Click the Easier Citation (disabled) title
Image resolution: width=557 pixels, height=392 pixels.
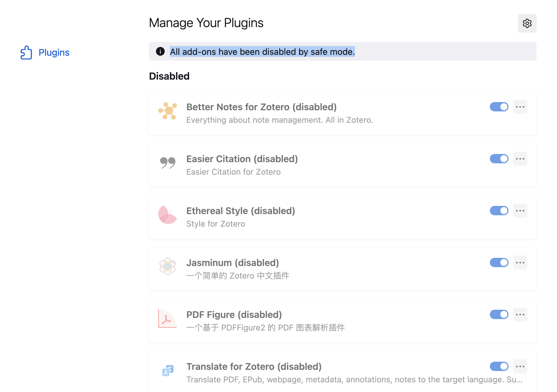[x=242, y=159]
